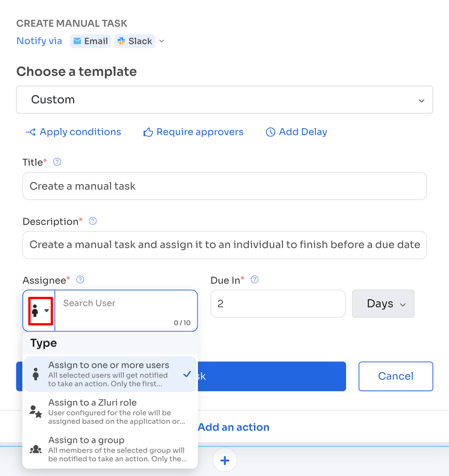
Task: Select the Assign to a group option
Action: click(x=110, y=449)
